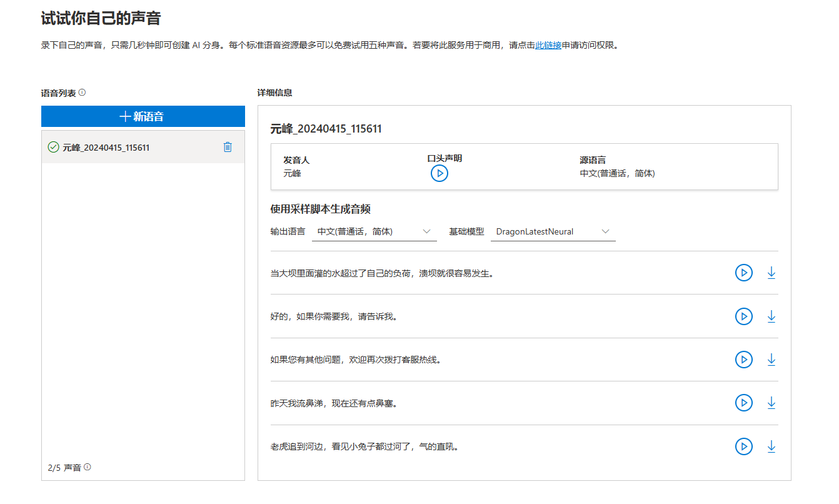Click the 语音列表 label

[x=59, y=93]
